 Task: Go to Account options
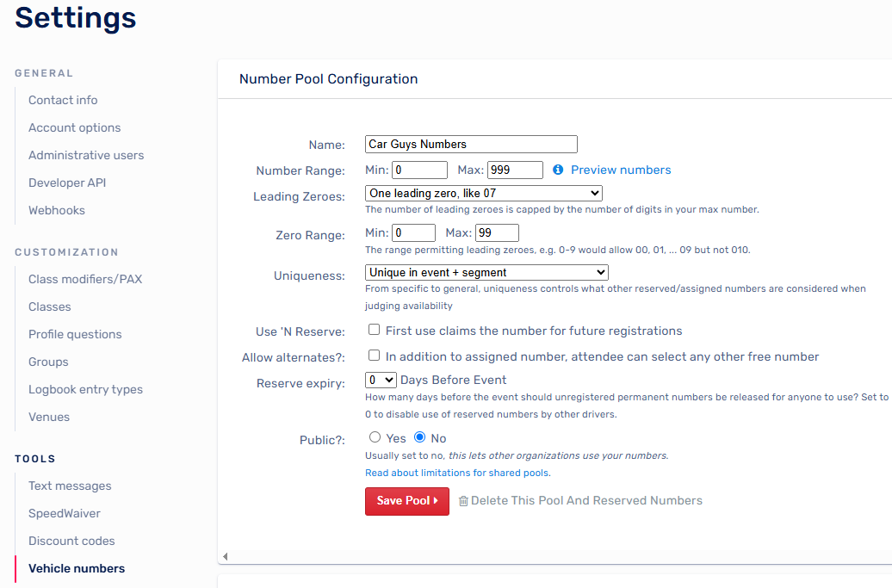[75, 127]
